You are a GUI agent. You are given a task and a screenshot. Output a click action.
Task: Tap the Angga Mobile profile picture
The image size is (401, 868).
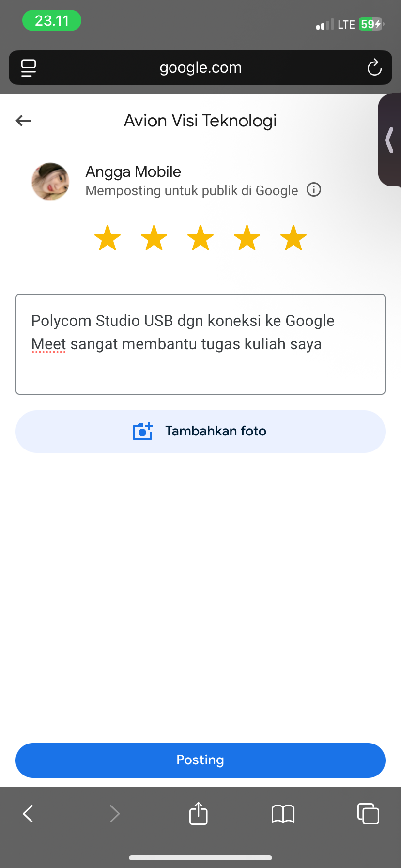coord(50,182)
